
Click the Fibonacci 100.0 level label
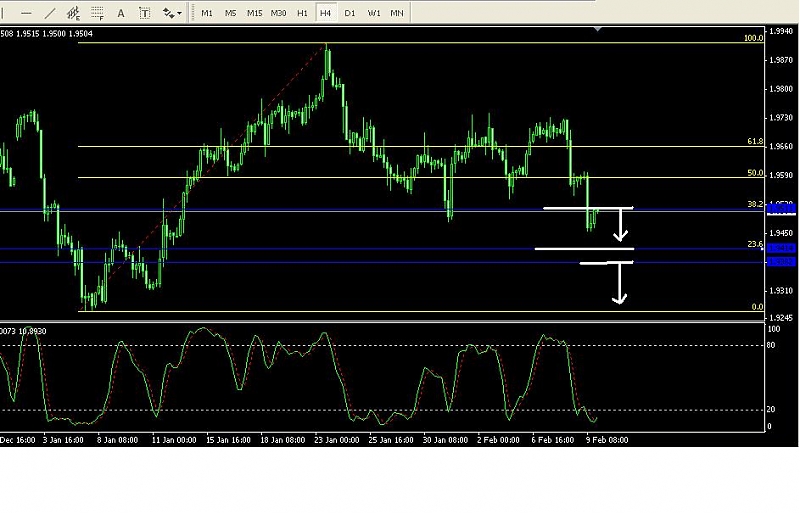coord(753,38)
